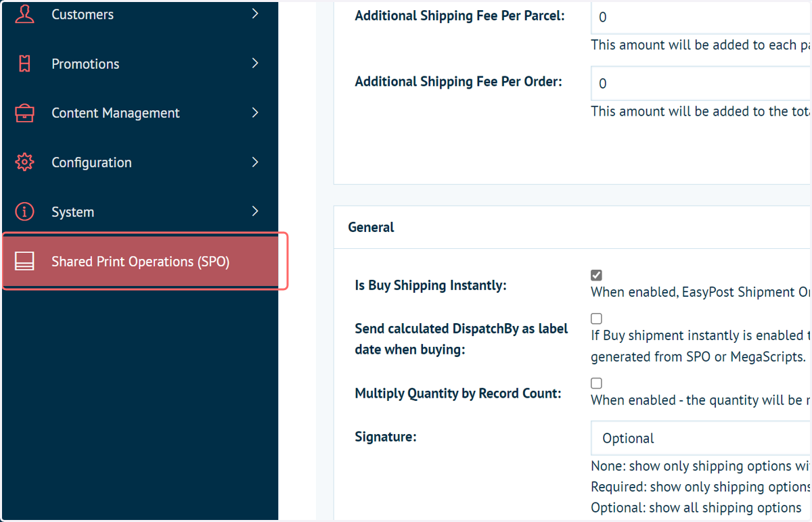The width and height of the screenshot is (812, 522).
Task: Click the Send calculated DispatchBy label text
Action: pyautogui.click(x=461, y=339)
